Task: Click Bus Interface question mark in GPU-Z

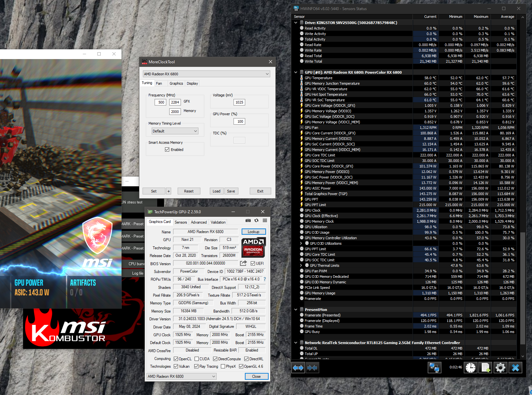Action: (x=265, y=279)
